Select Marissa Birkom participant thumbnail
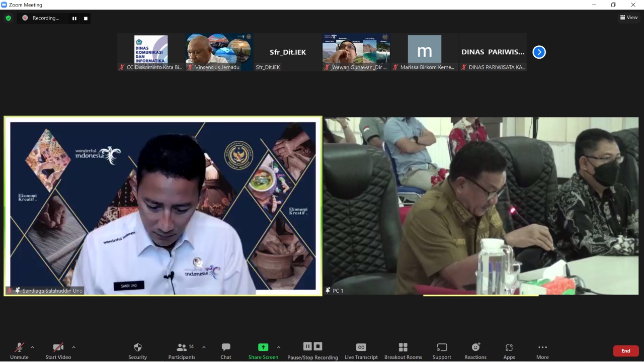The width and height of the screenshot is (644, 362). coord(425,52)
